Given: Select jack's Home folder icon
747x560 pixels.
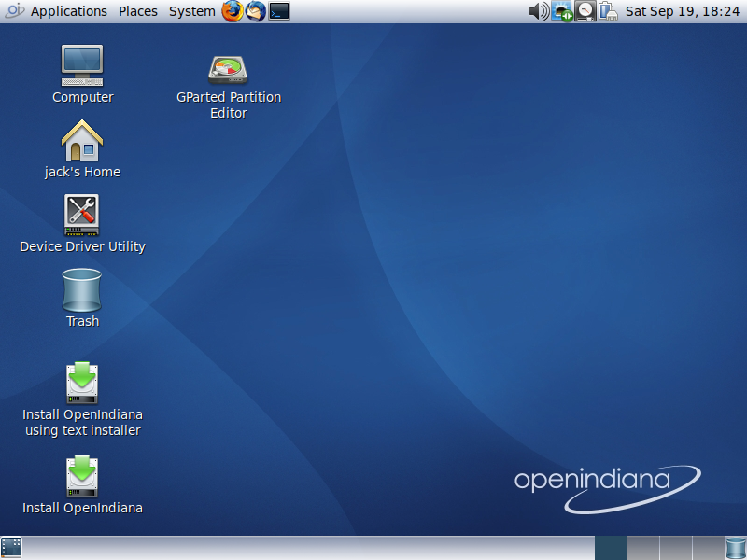Looking at the screenshot, I should click(82, 141).
